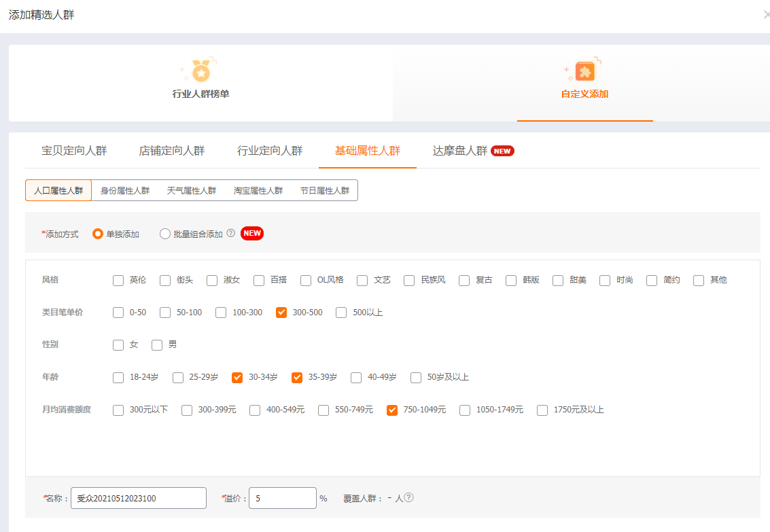770x532 pixels.
Task: Check the 其他 style checkbox
Action: click(x=699, y=280)
